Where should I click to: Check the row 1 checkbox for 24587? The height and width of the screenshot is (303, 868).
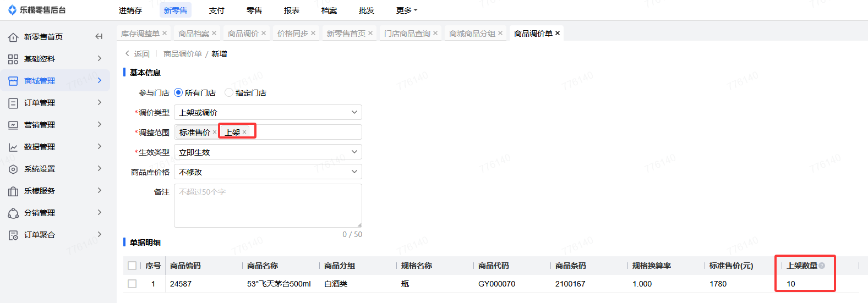[x=132, y=284]
